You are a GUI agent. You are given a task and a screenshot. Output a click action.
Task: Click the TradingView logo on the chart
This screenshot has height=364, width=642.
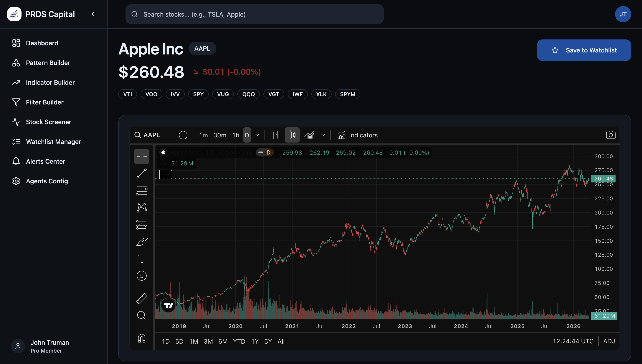[168, 305]
